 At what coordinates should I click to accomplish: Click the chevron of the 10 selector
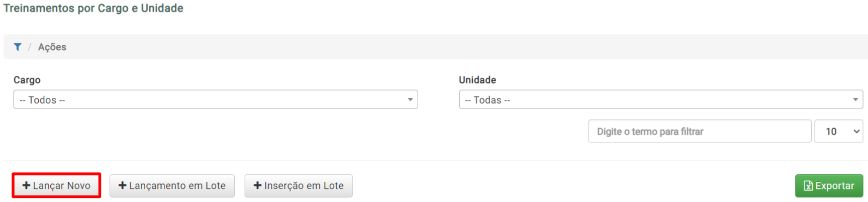(x=856, y=131)
